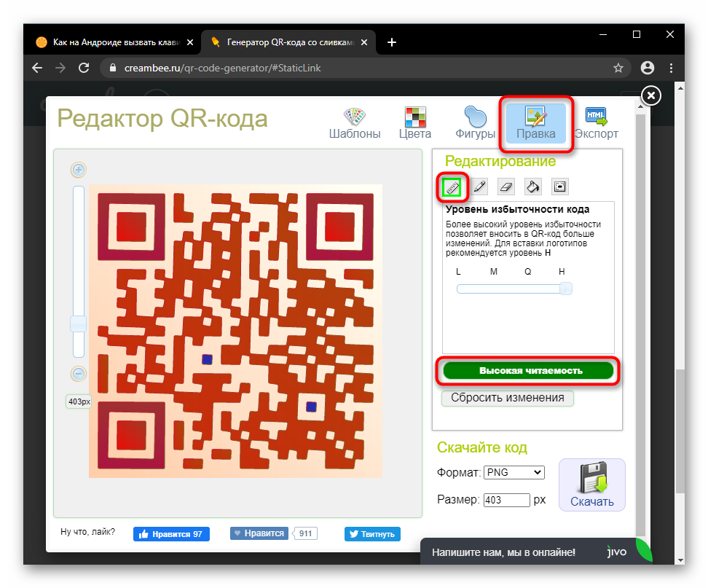Close the QR editor dialog
The width and height of the screenshot is (708, 588).
(651, 95)
